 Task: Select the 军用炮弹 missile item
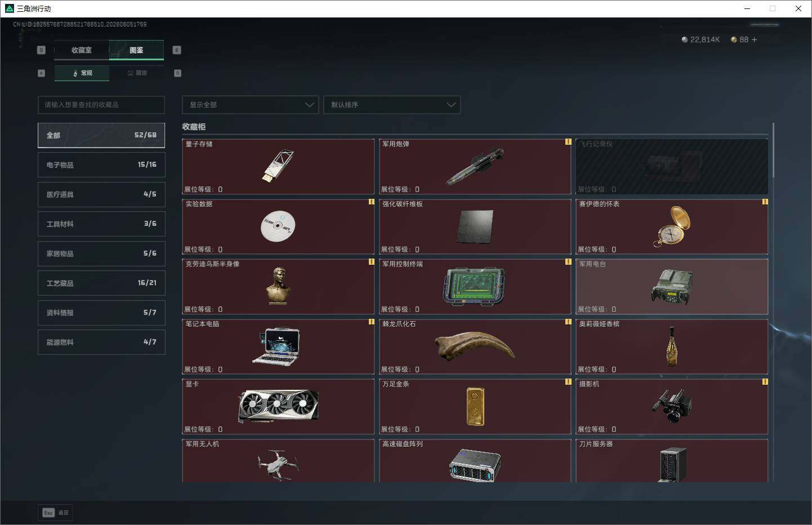click(475, 166)
